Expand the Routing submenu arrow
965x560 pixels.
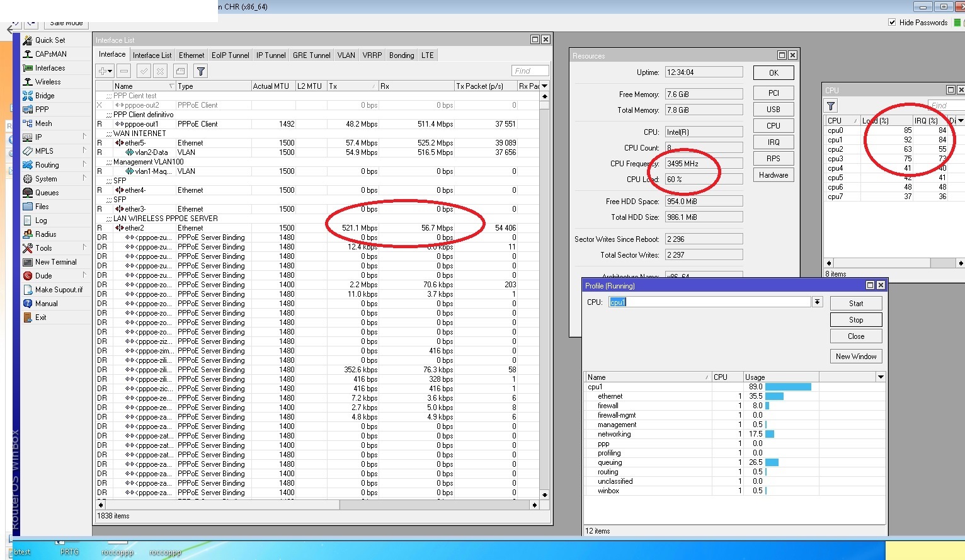pos(84,164)
